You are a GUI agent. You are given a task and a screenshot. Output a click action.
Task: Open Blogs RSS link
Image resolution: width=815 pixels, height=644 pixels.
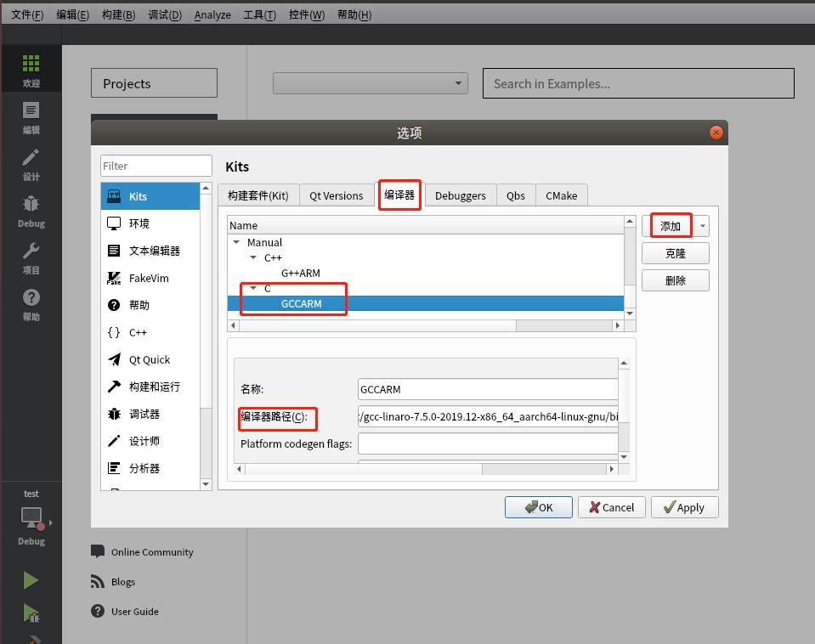point(113,582)
